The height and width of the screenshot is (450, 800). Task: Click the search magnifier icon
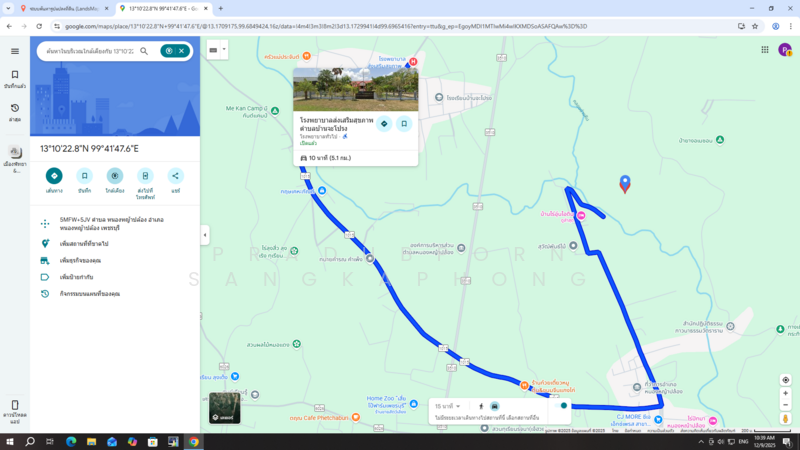click(144, 51)
